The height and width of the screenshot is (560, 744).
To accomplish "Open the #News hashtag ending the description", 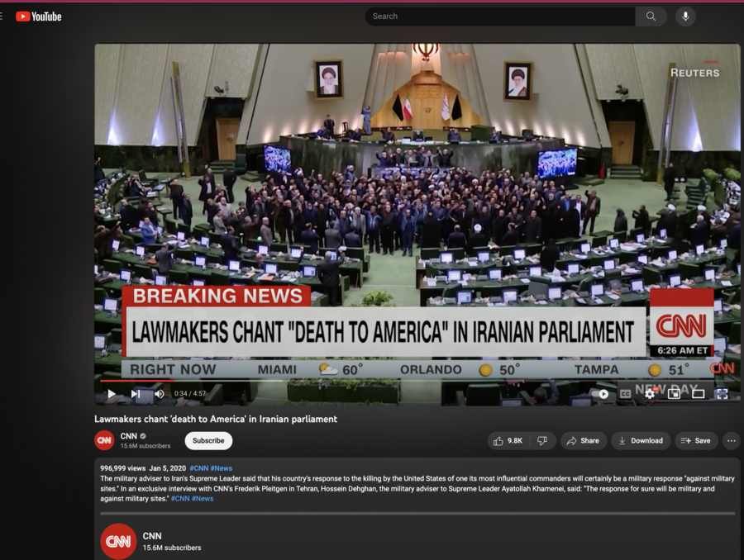I will pyautogui.click(x=203, y=499).
